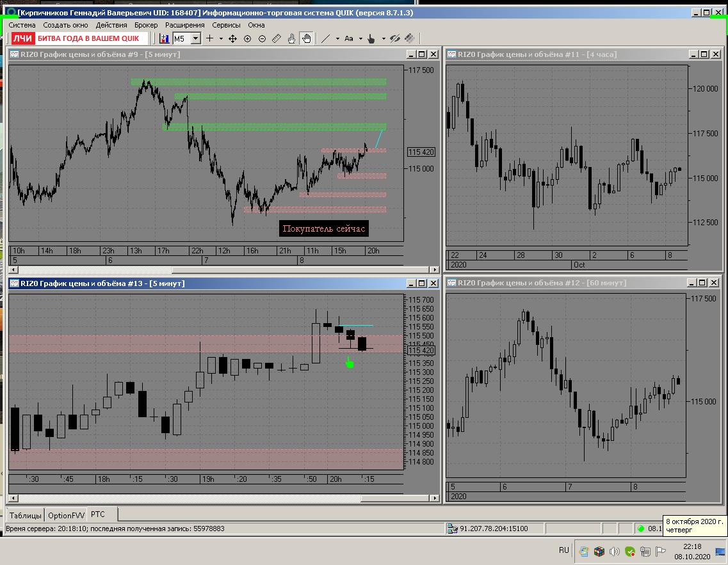Select the line drawing tool
The height and width of the screenshot is (565, 728).
(x=325, y=38)
